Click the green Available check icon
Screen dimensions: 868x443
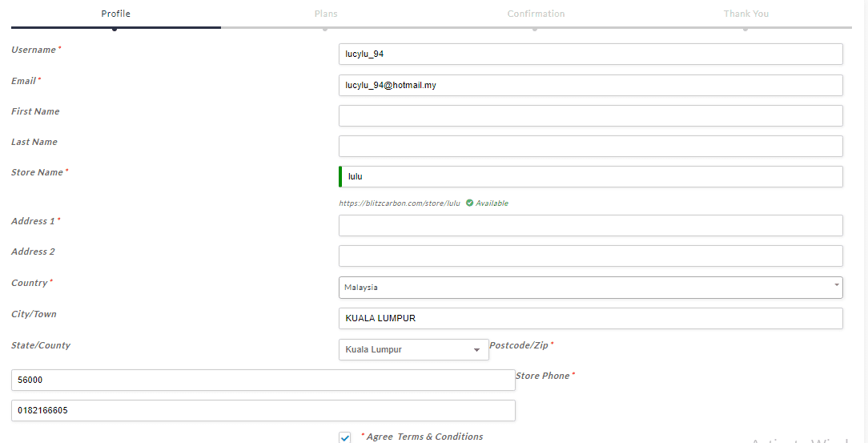(469, 203)
